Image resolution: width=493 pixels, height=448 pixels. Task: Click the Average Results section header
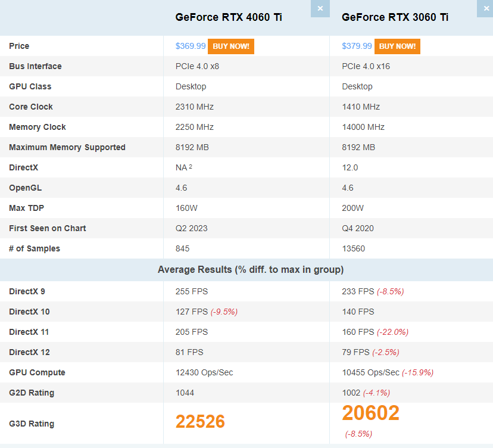(x=246, y=270)
